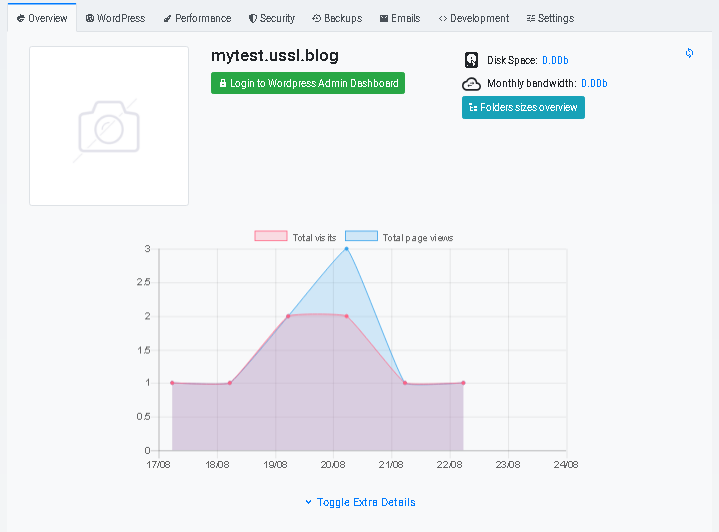This screenshot has width=719, height=532.
Task: Click the Monthly bandwidth 0.00b value link
Action: pos(594,83)
